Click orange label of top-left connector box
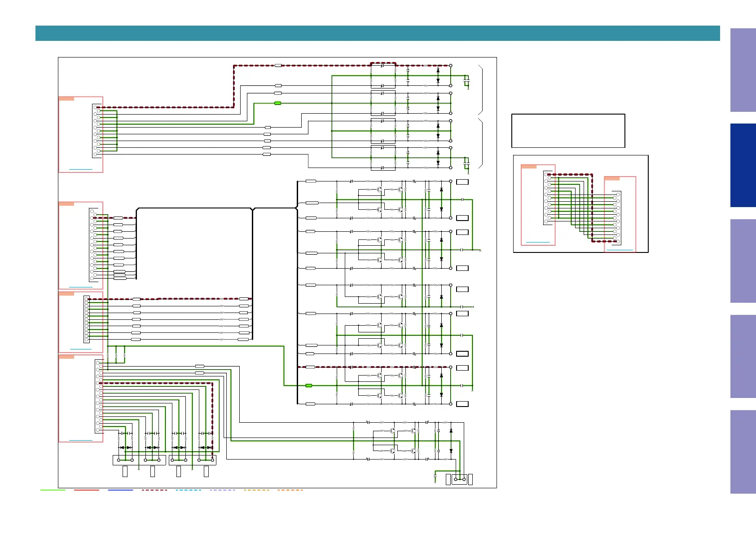756x535 pixels. [x=66, y=99]
